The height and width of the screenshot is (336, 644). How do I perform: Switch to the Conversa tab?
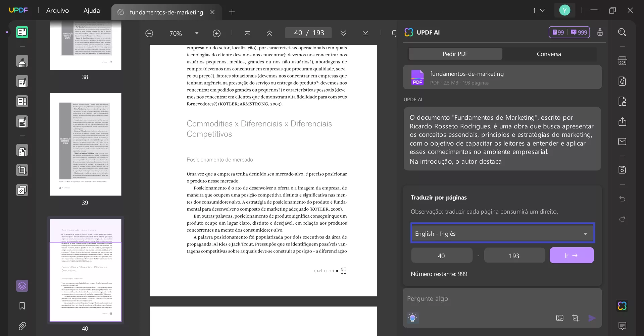[549, 54]
